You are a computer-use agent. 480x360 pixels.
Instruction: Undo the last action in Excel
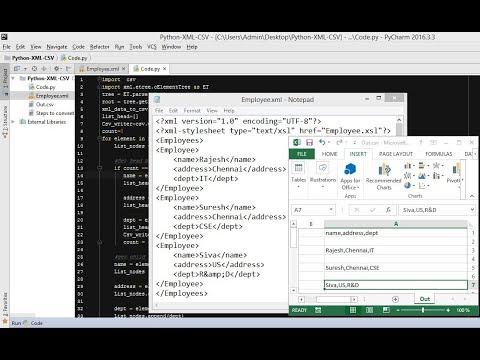point(322,143)
